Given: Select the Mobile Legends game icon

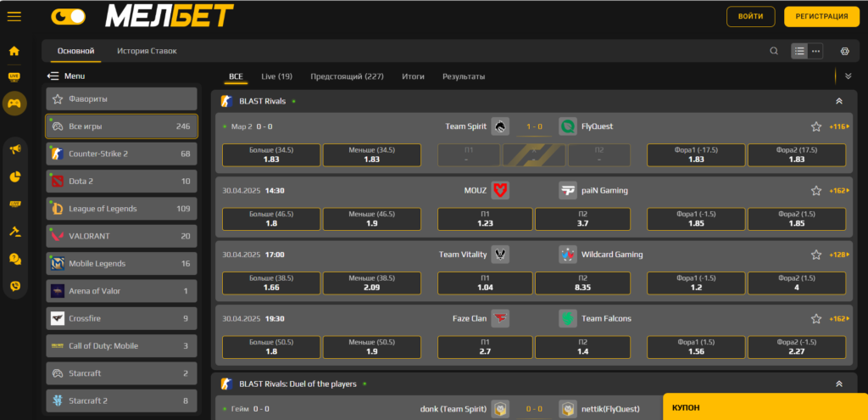Looking at the screenshot, I should [x=58, y=264].
